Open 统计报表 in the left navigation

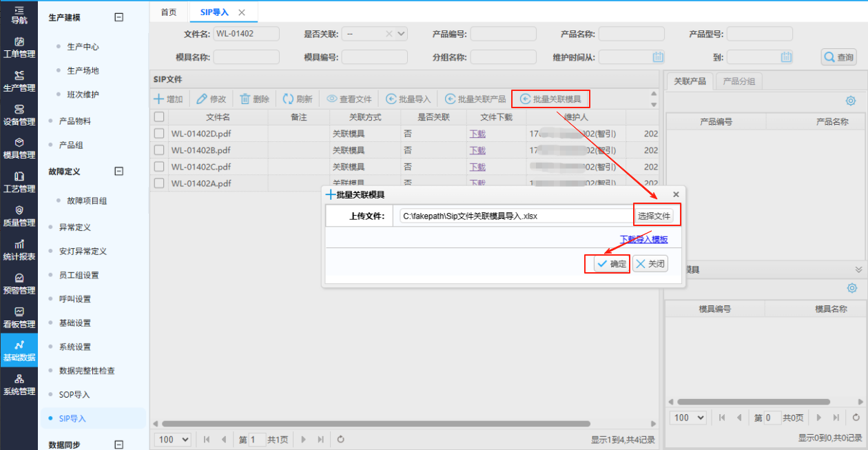19,249
